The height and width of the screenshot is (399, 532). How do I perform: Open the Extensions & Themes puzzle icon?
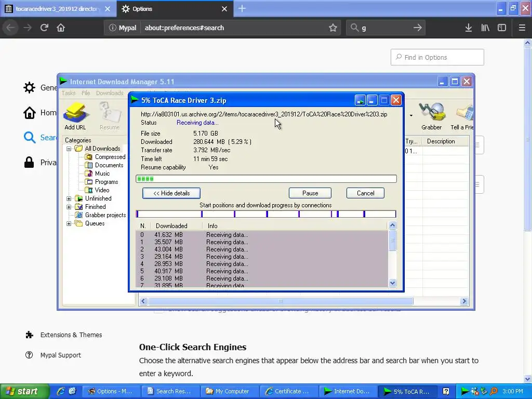coord(30,335)
